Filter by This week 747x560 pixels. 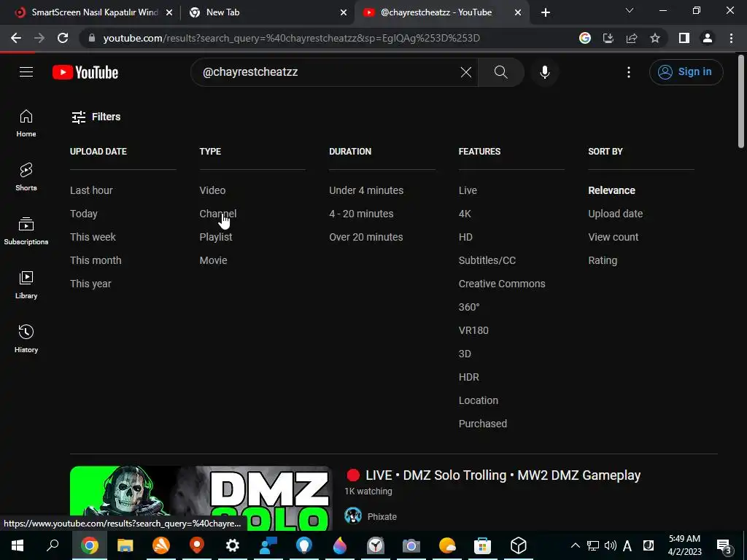93,237
